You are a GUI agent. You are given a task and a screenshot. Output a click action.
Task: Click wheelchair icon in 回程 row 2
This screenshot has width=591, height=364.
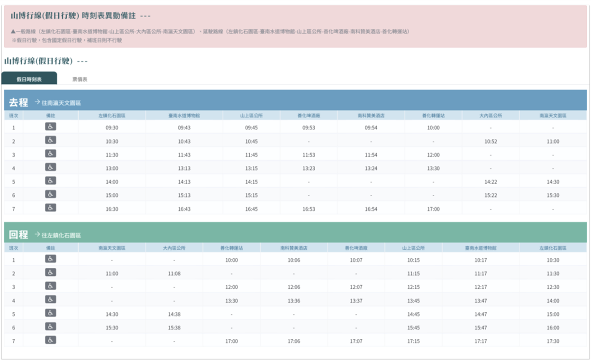[51, 273]
